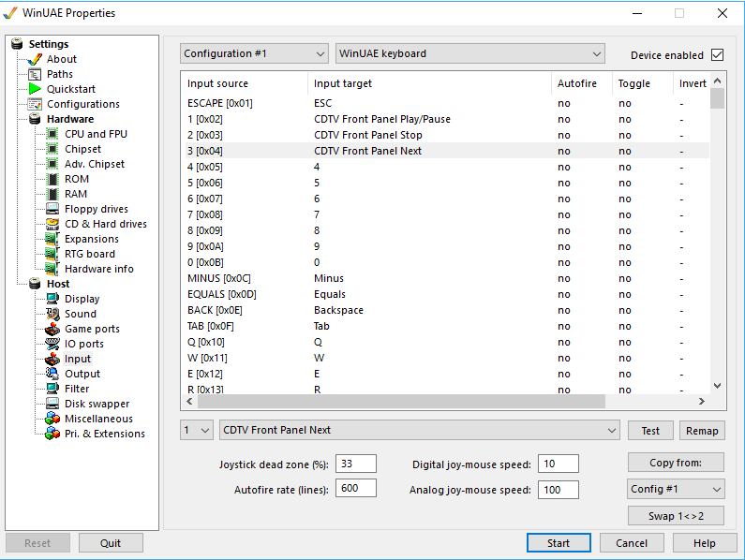This screenshot has height=560, width=745.
Task: Click the vertical scrollbar up arrow
Action: pos(718,81)
